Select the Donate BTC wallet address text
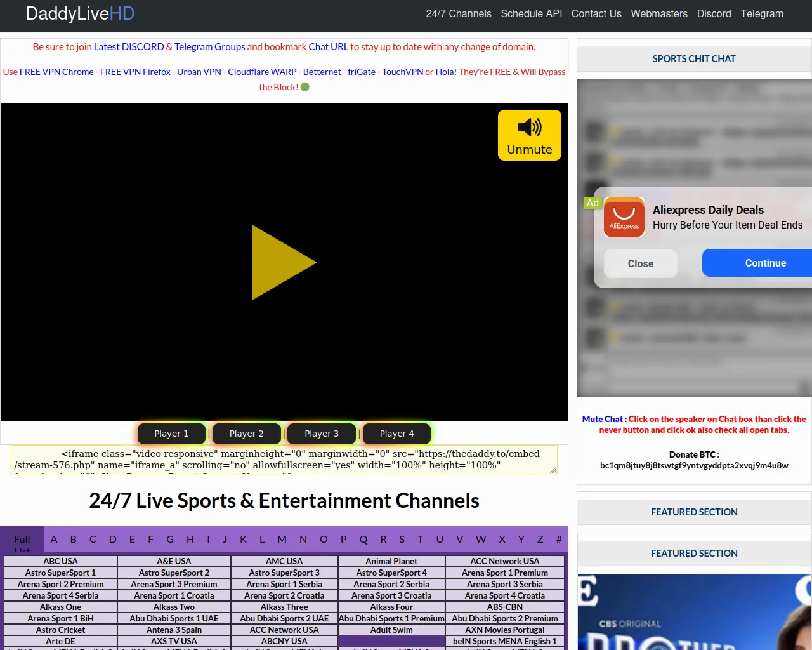The height and width of the screenshot is (650, 812). [694, 465]
